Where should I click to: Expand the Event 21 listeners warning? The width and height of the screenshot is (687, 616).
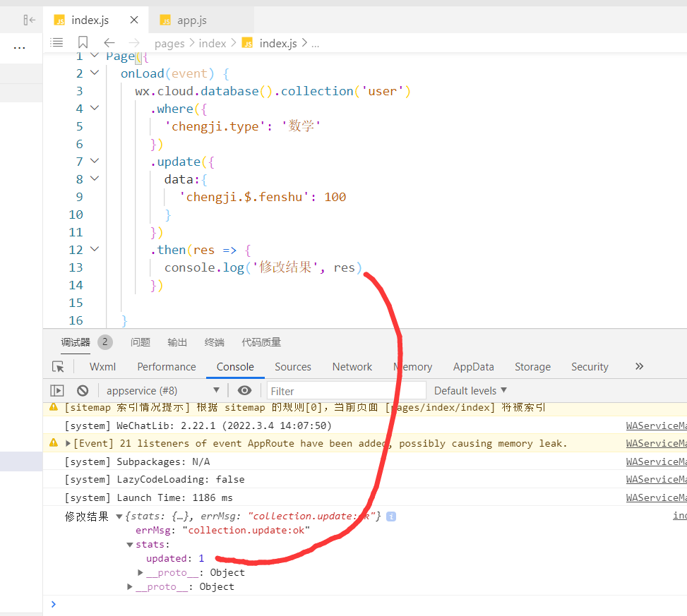tap(68, 443)
